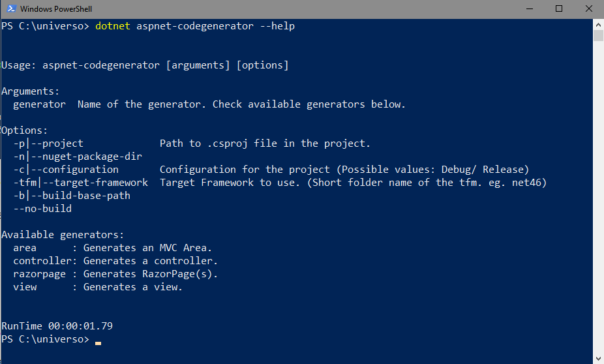Click the RunTime 00:00:01.79 line
Viewport: 604px width, 364px height.
[57, 326]
